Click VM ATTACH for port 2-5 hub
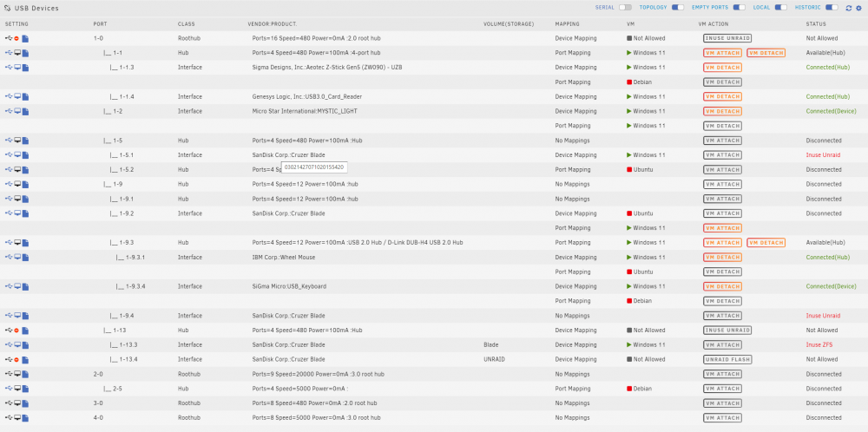868x432 pixels. [722, 389]
